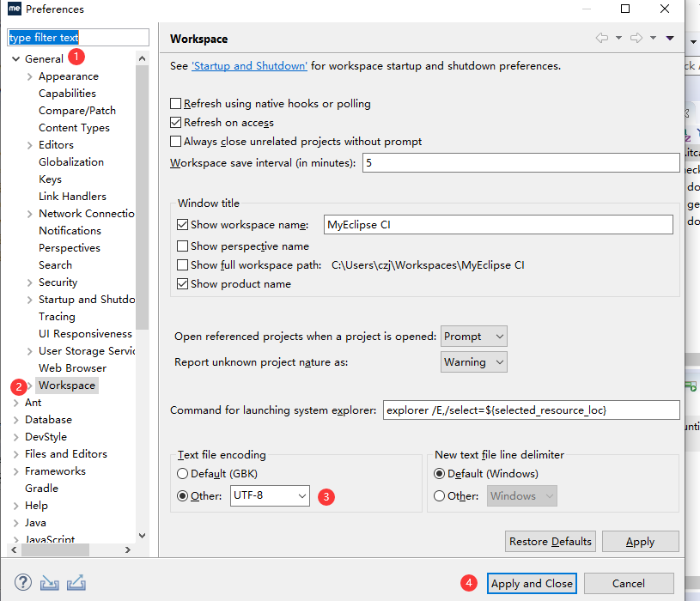Open Notifications preference page
700x601 pixels.
[70, 231]
